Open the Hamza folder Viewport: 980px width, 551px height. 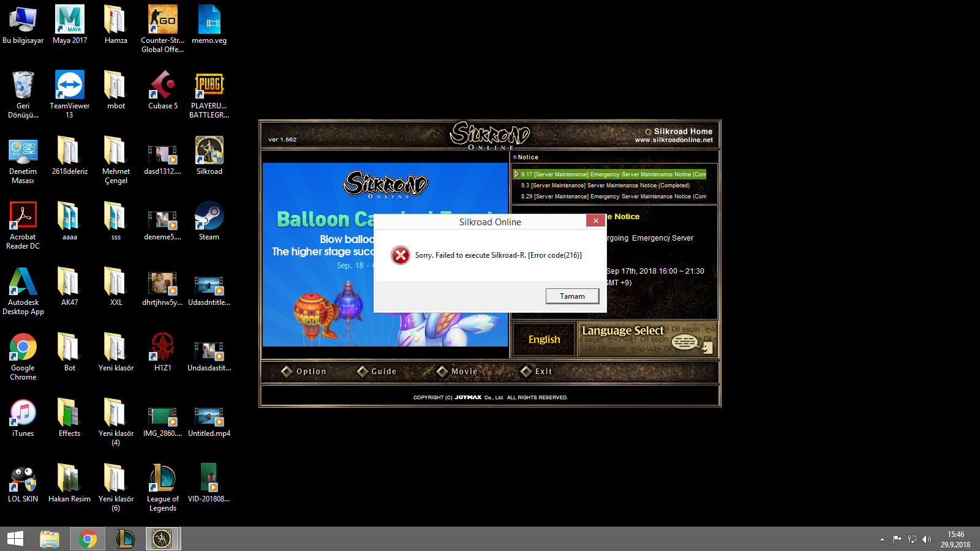point(116,24)
